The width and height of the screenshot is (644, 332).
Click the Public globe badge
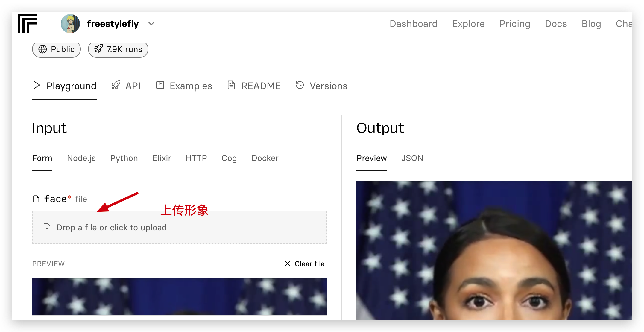point(57,49)
